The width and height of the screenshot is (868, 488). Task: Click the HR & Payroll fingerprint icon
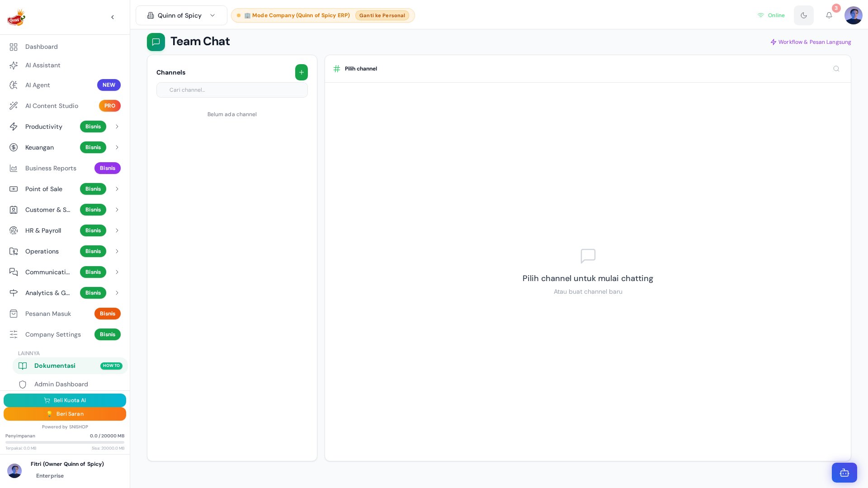(14, 230)
